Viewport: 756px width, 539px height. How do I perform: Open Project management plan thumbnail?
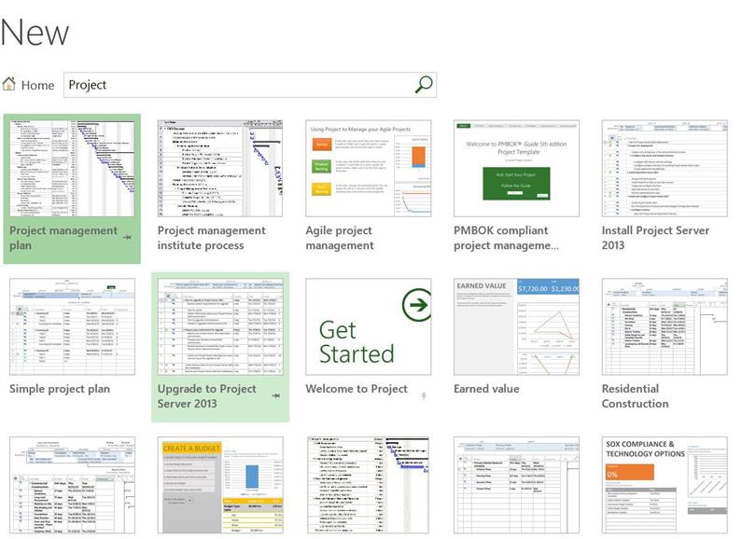click(72, 169)
